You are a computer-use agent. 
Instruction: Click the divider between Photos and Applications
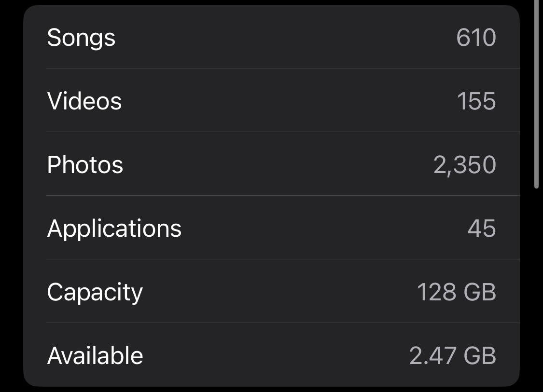283,195
